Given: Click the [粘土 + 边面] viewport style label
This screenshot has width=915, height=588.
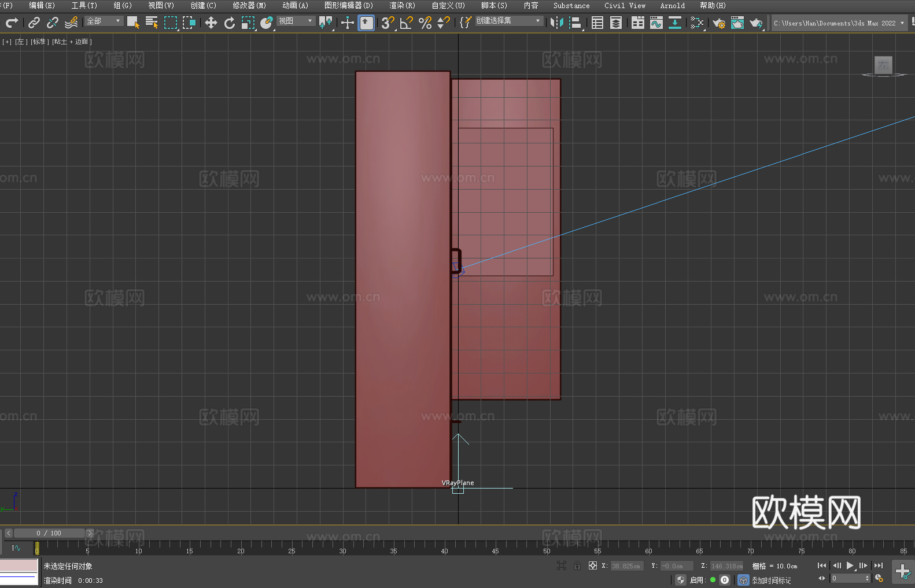Looking at the screenshot, I should coord(72,42).
